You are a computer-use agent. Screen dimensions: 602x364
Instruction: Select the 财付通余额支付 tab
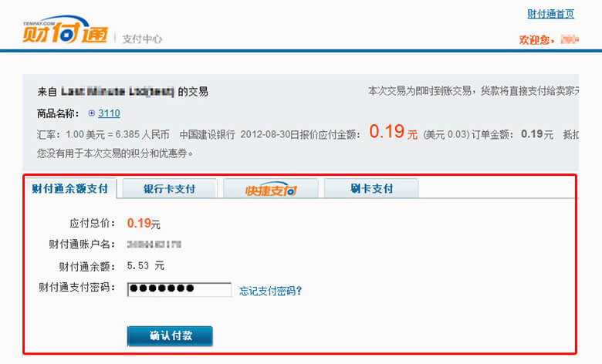pyautogui.click(x=70, y=188)
